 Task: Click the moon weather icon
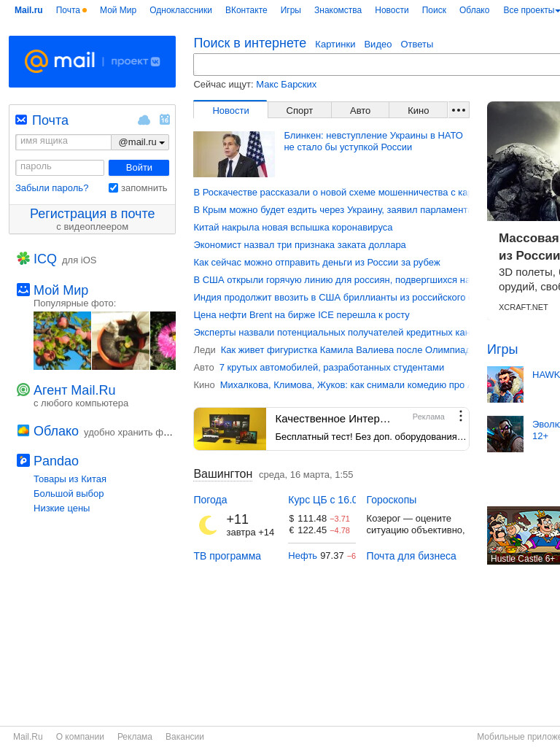click(208, 525)
